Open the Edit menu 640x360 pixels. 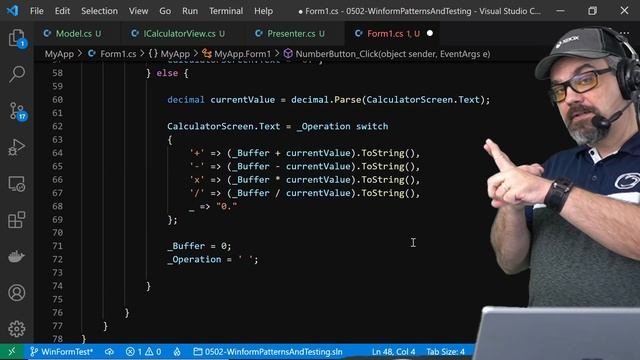62,11
